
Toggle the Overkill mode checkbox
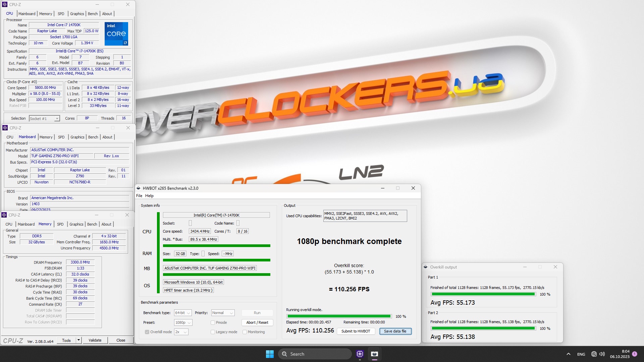(x=147, y=332)
